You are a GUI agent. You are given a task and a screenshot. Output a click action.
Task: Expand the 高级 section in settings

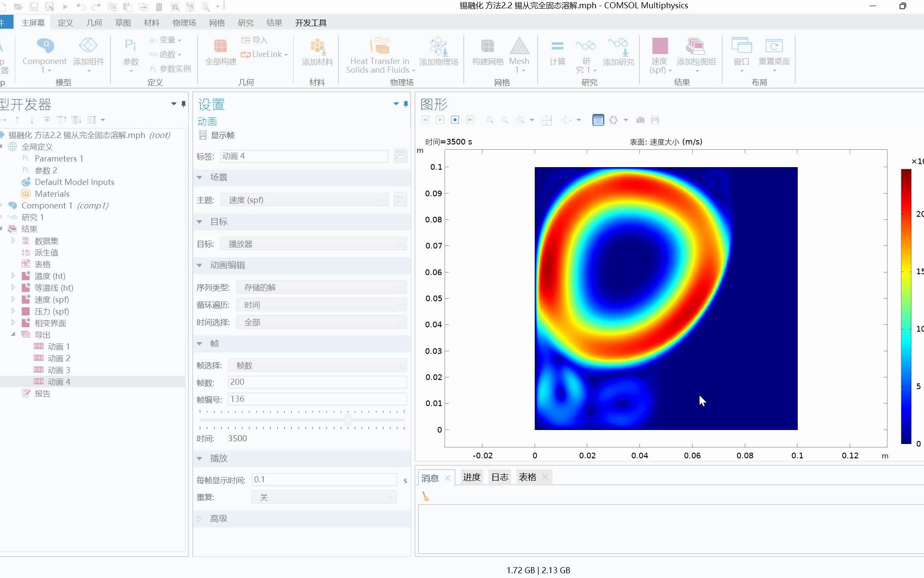(x=200, y=518)
